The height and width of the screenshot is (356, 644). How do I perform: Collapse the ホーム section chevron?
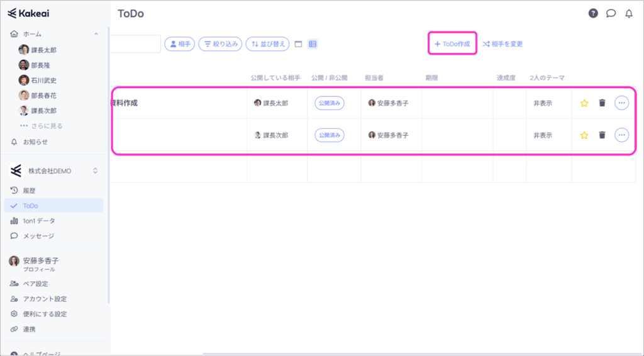click(x=96, y=34)
